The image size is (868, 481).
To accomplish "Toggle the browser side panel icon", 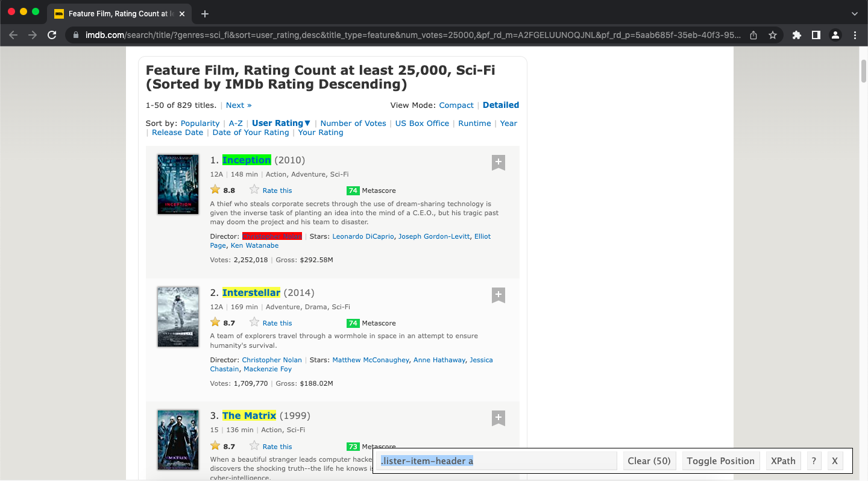I will point(816,35).
